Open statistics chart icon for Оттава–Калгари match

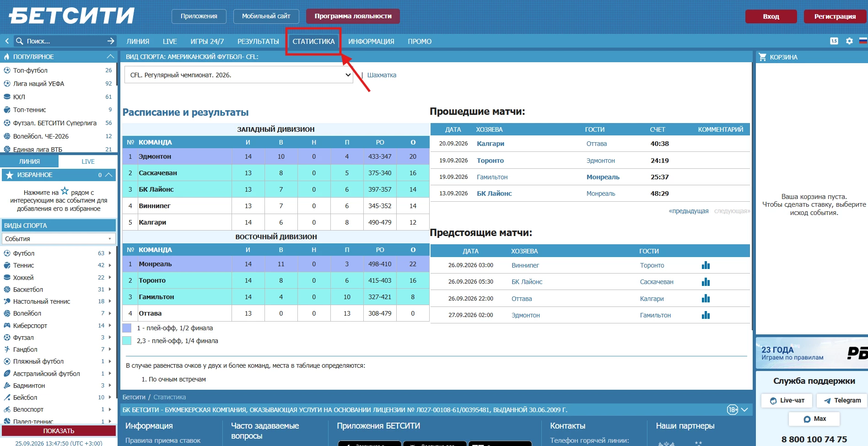tap(706, 299)
